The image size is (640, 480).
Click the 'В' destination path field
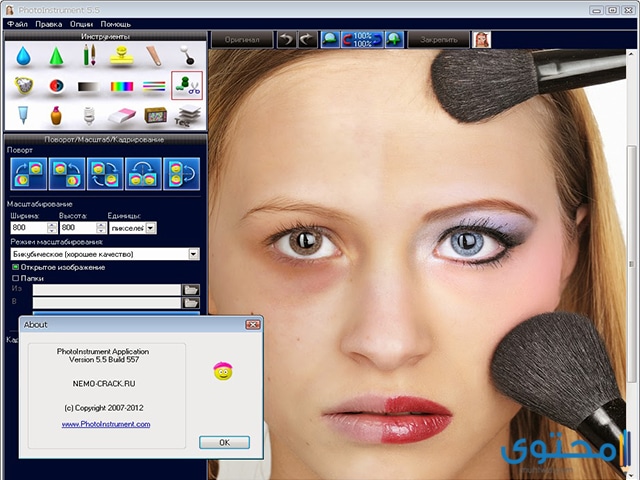[x=107, y=303]
